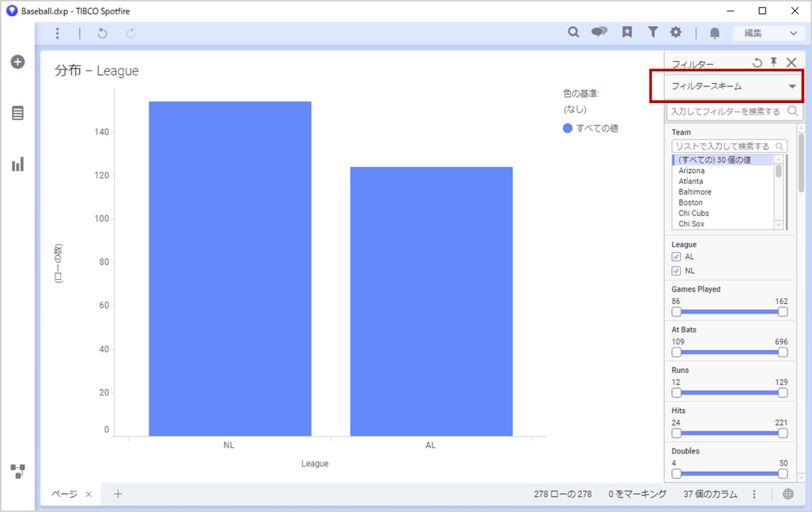Toggle the filter funnel panel icon
Image resolution: width=812 pixels, height=512 pixels.
click(x=653, y=32)
